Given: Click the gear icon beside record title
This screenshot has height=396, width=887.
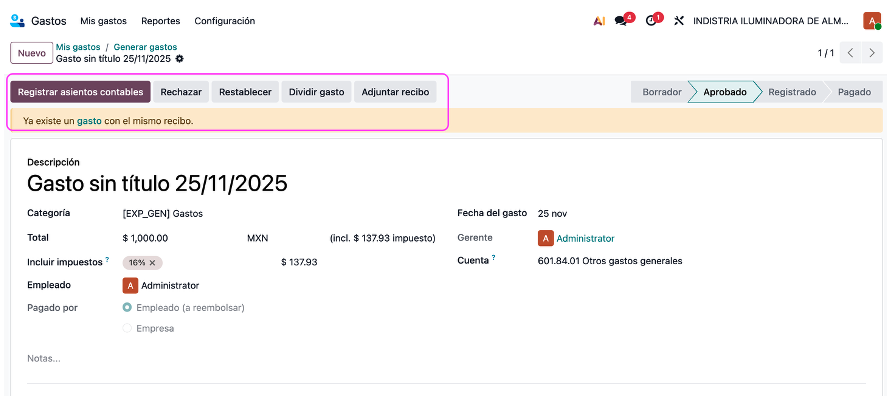Looking at the screenshot, I should 179,59.
